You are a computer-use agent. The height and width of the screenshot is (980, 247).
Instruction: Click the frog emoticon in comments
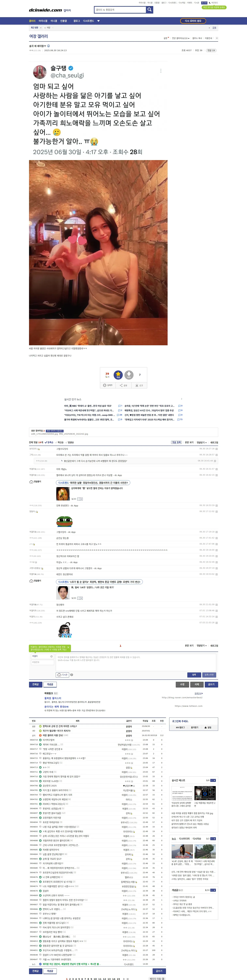(65, 521)
